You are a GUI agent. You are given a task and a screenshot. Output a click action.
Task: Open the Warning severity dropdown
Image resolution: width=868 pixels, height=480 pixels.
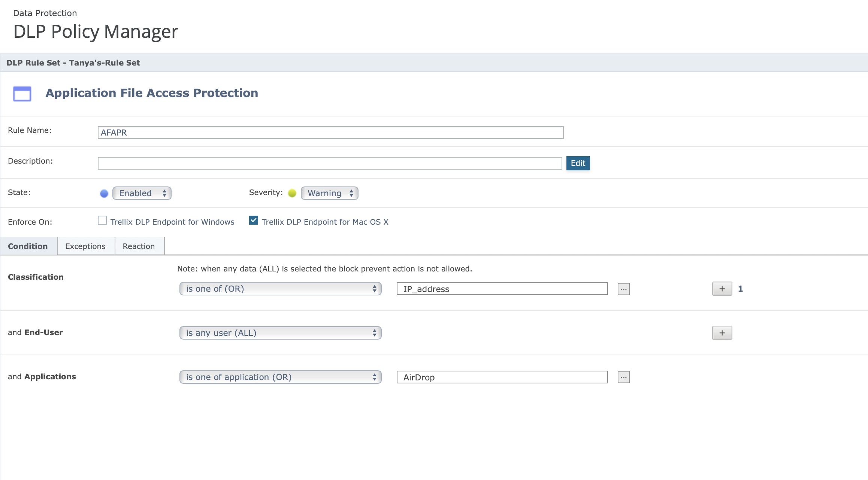330,193
